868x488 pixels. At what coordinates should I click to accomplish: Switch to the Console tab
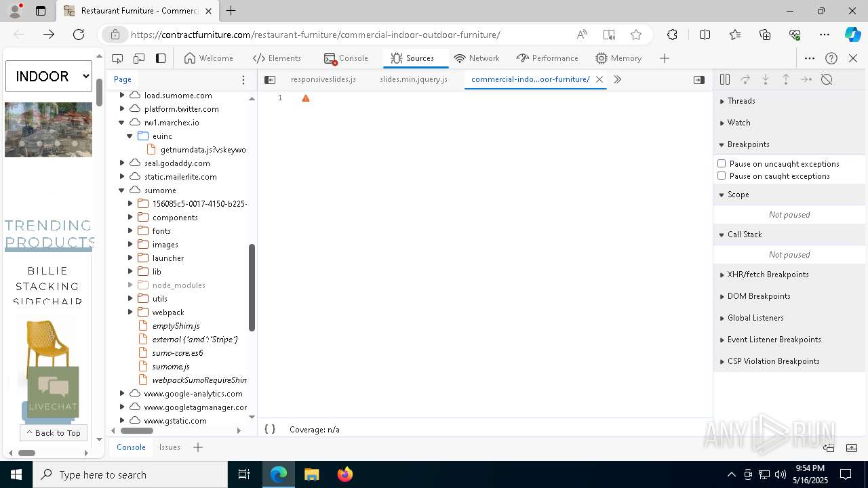346,58
